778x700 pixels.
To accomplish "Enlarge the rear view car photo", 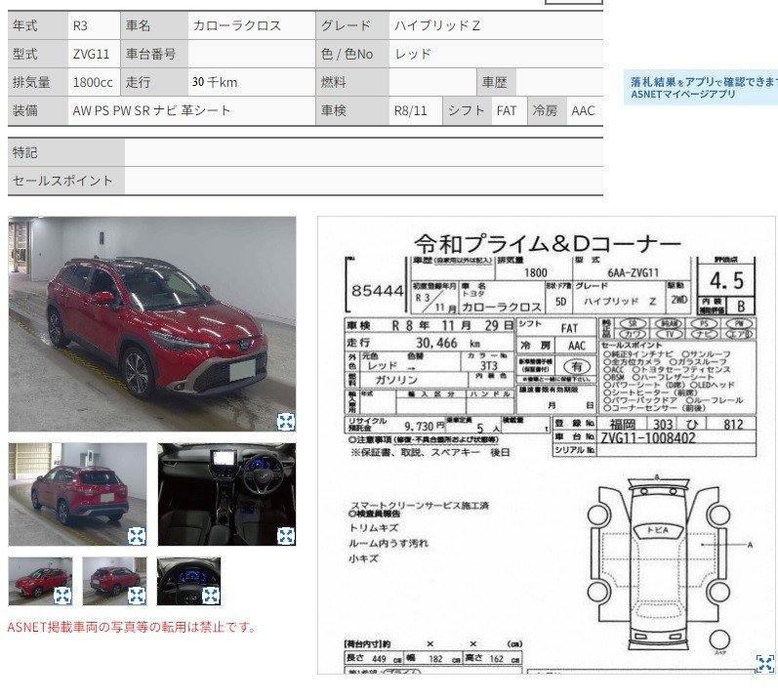I will (137, 536).
